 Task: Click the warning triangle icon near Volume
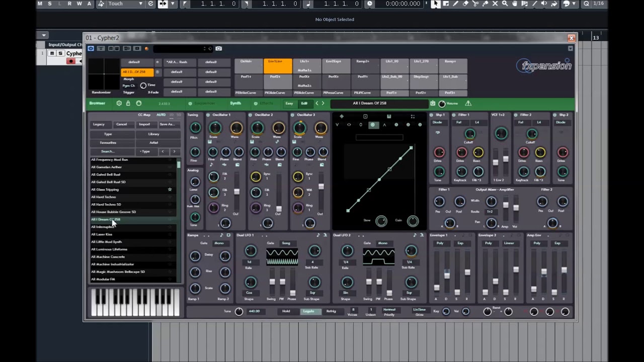468,103
